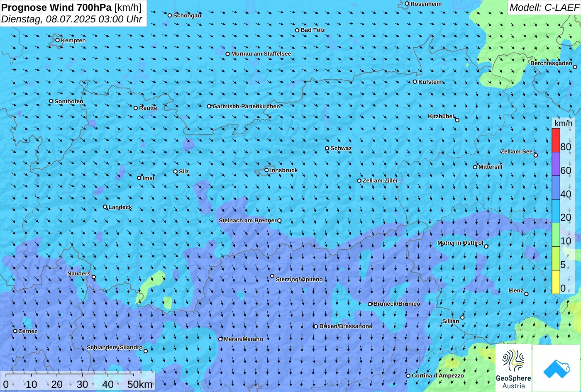The width and height of the screenshot is (581, 392).
Task: Click the 'Zell am Ziller' label
Action: click(380, 180)
